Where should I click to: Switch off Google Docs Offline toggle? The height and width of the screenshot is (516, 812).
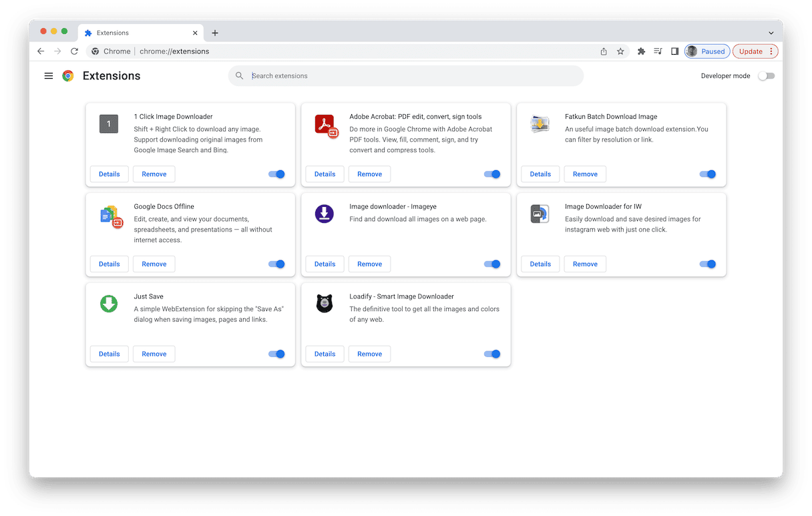pyautogui.click(x=276, y=264)
